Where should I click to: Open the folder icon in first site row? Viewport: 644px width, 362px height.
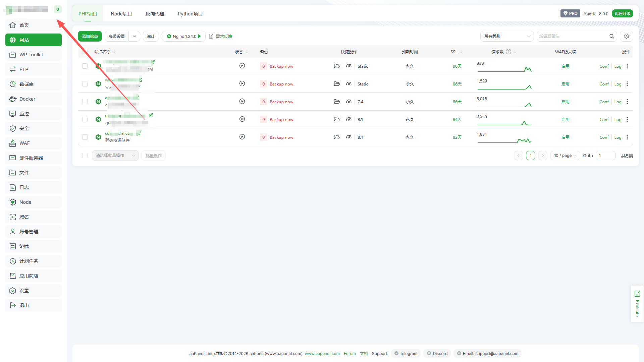[337, 66]
